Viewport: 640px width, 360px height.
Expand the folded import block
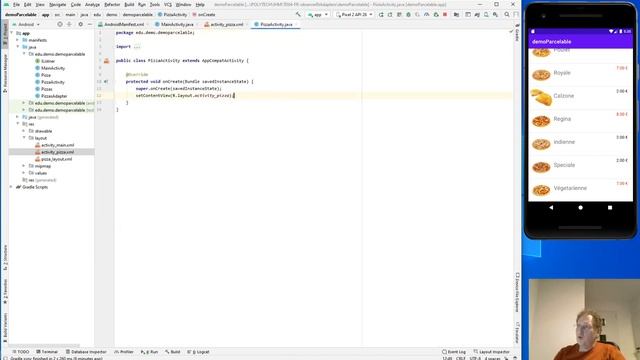pyautogui.click(x=137, y=47)
